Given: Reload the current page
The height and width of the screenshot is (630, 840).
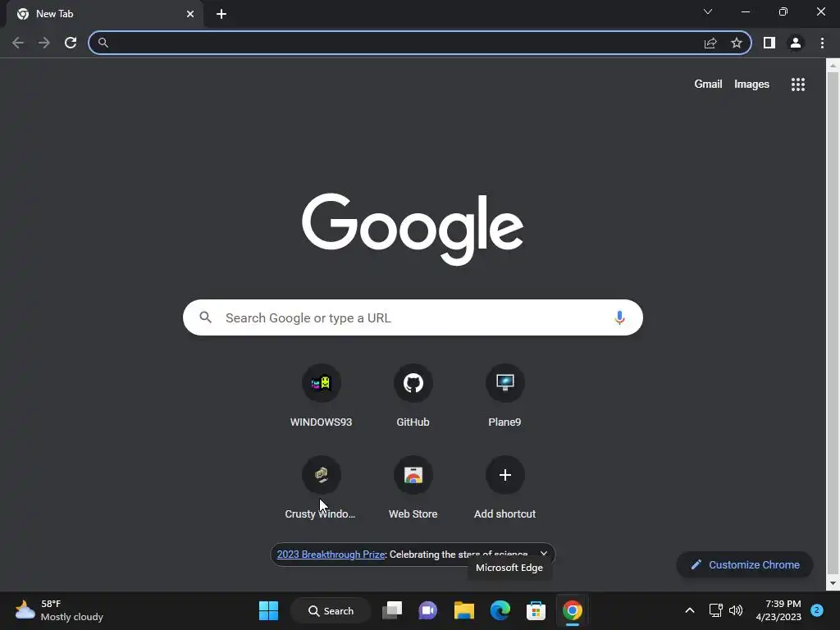Looking at the screenshot, I should point(71,43).
